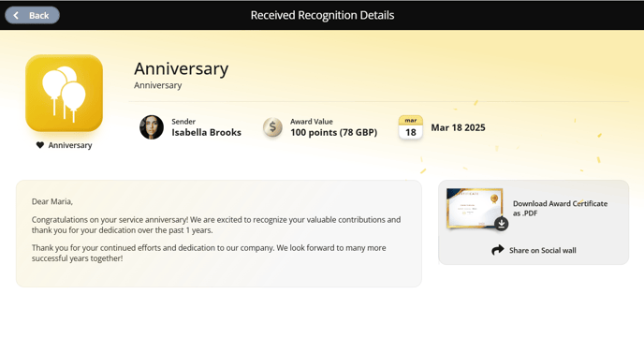Click the Mar 18 2025 date text

pyautogui.click(x=458, y=127)
